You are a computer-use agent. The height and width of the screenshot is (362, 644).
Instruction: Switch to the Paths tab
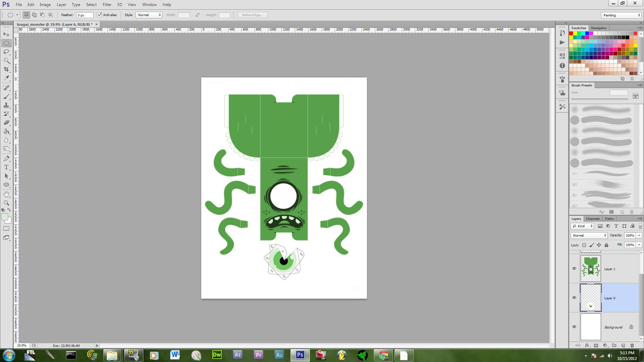(609, 219)
